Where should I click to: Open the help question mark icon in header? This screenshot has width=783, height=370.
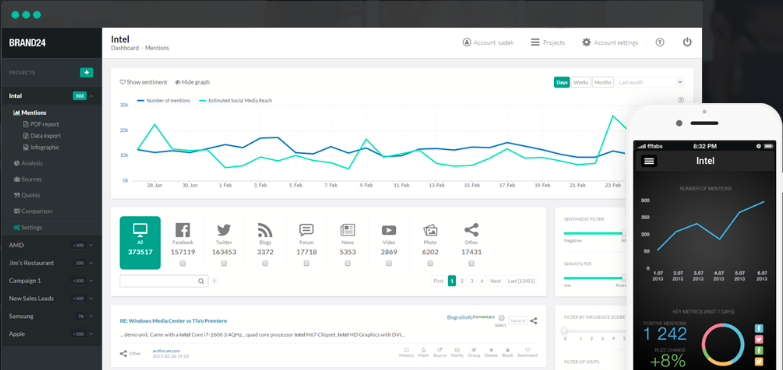660,42
